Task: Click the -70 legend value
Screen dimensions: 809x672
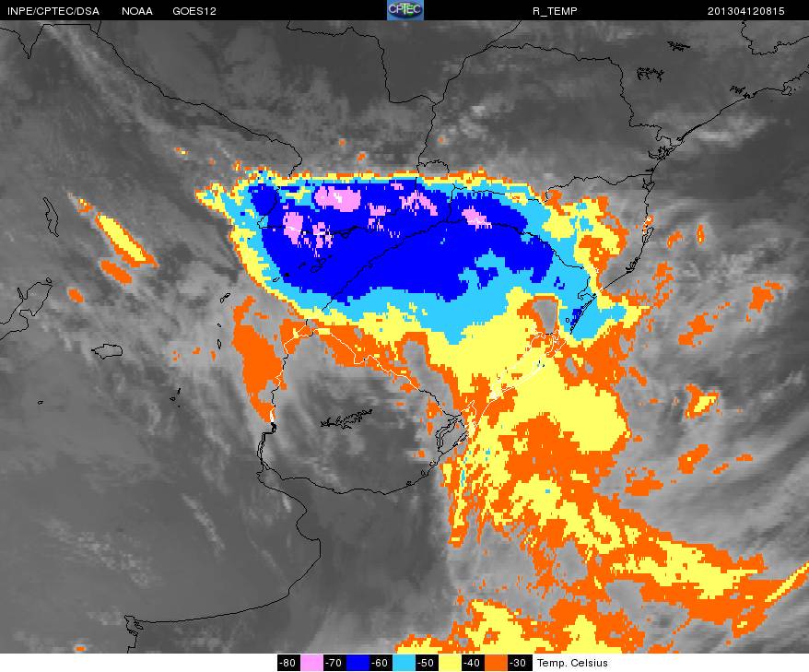Action: pyautogui.click(x=334, y=663)
